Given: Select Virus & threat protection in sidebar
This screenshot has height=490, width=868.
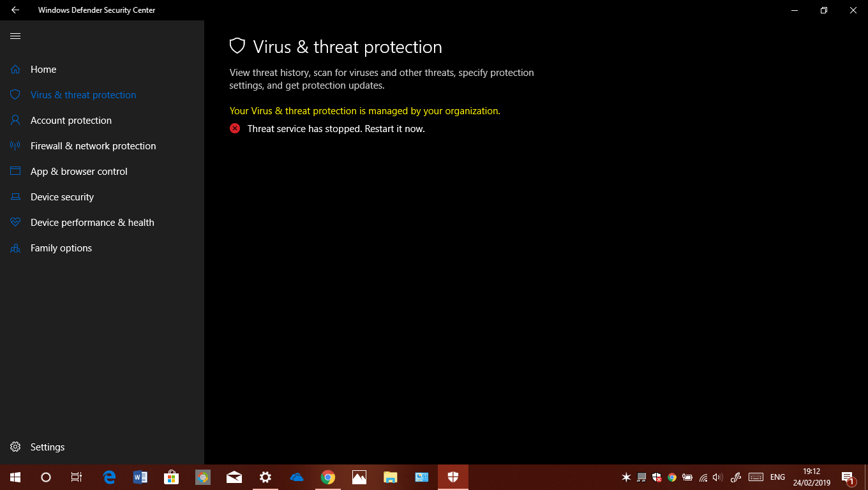Looking at the screenshot, I should point(102,94).
